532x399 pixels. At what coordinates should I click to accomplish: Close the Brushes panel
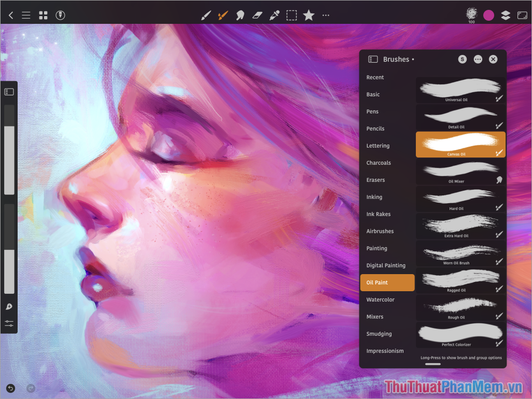493,59
